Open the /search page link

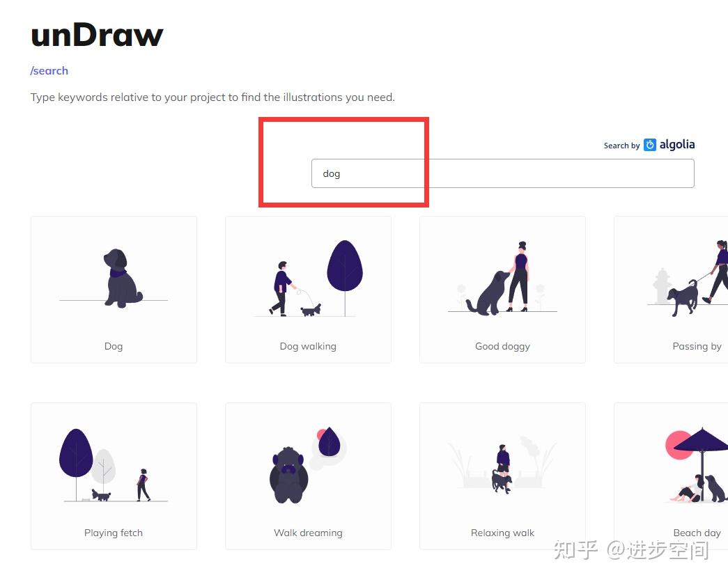[49, 70]
